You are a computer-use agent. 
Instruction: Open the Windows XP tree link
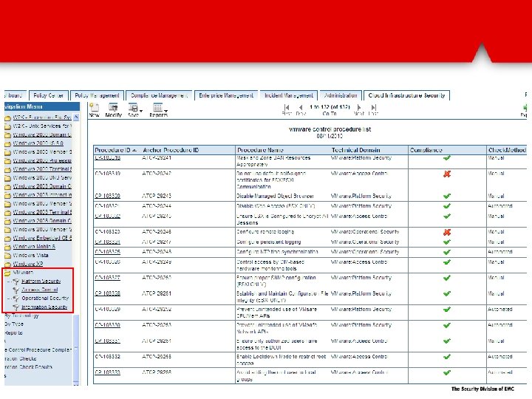click(x=28, y=264)
